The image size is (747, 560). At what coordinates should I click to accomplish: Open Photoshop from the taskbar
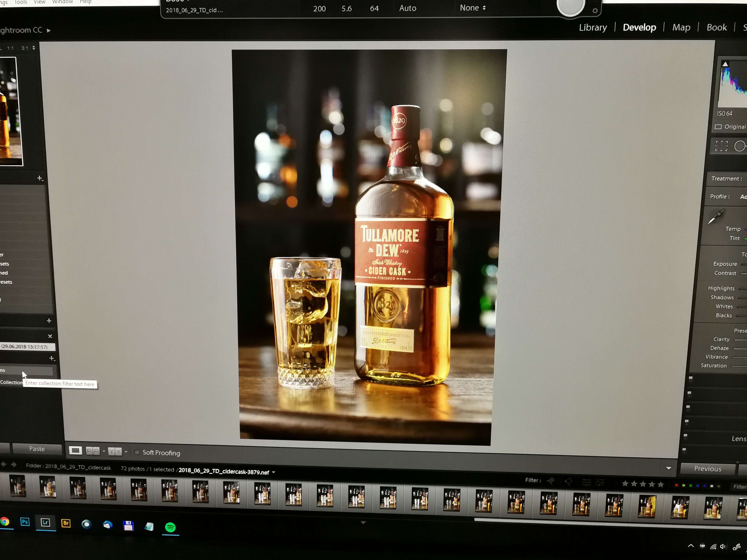(x=25, y=522)
